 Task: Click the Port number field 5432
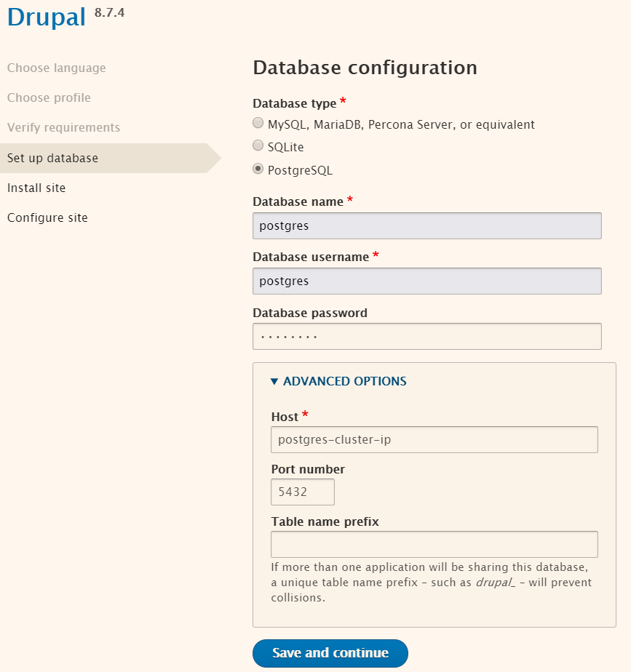click(x=303, y=492)
